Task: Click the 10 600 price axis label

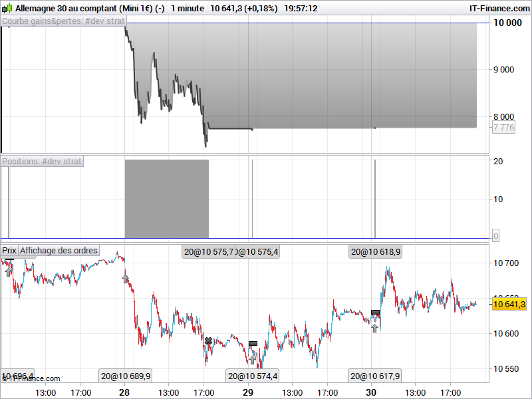Action: [506, 334]
